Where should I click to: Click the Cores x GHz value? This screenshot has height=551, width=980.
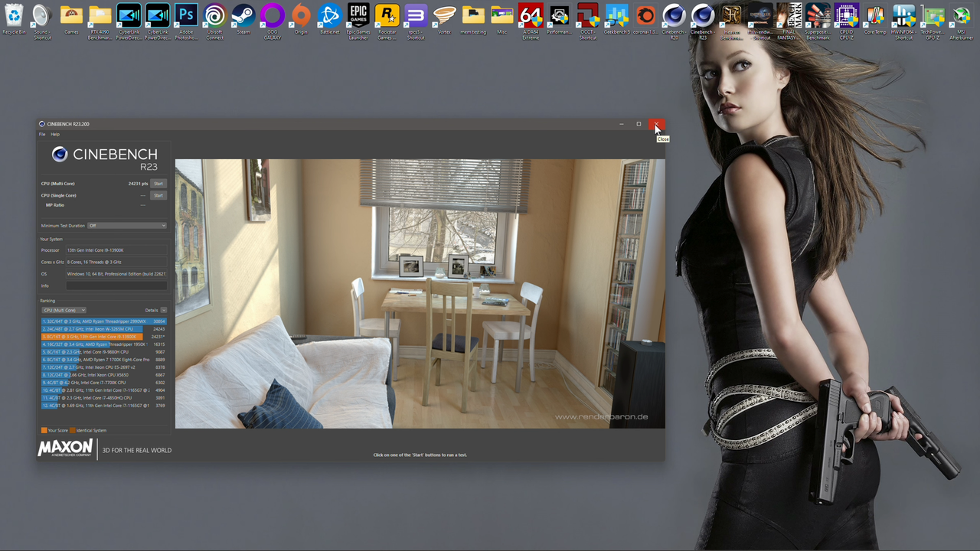tap(116, 262)
